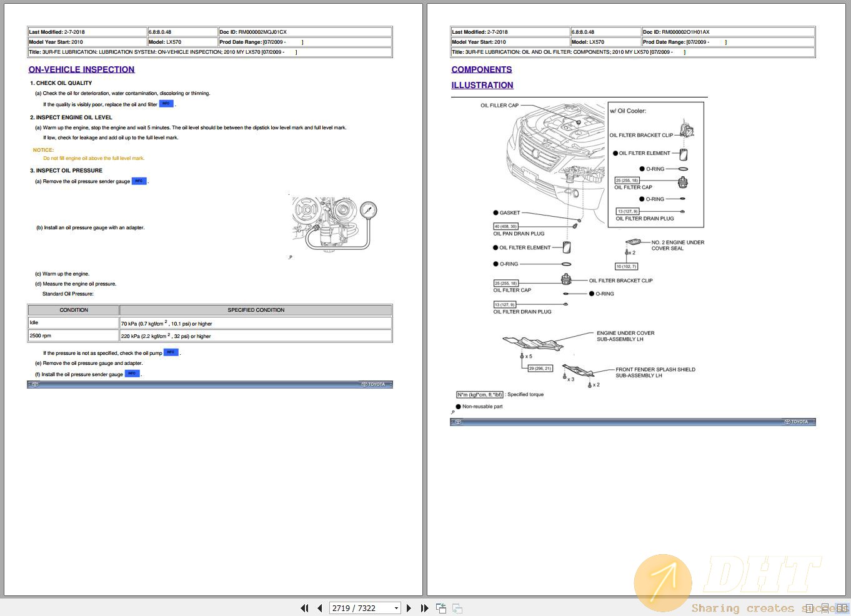Viewport: 851px width, 616px height.
Task: Click NO. 2 ENGINE UNDER COVER SEAL label
Action: [x=677, y=246]
